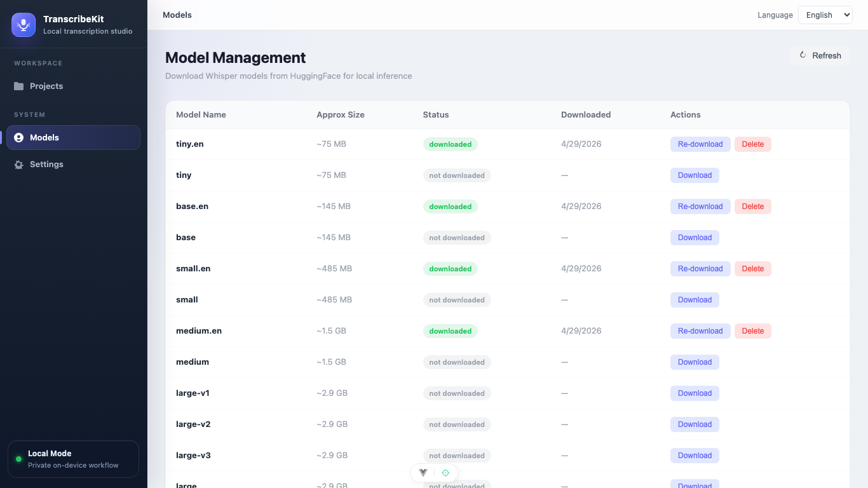Image resolution: width=868 pixels, height=488 pixels.
Task: Click the downloaded badge for medium.en
Action: point(451,331)
